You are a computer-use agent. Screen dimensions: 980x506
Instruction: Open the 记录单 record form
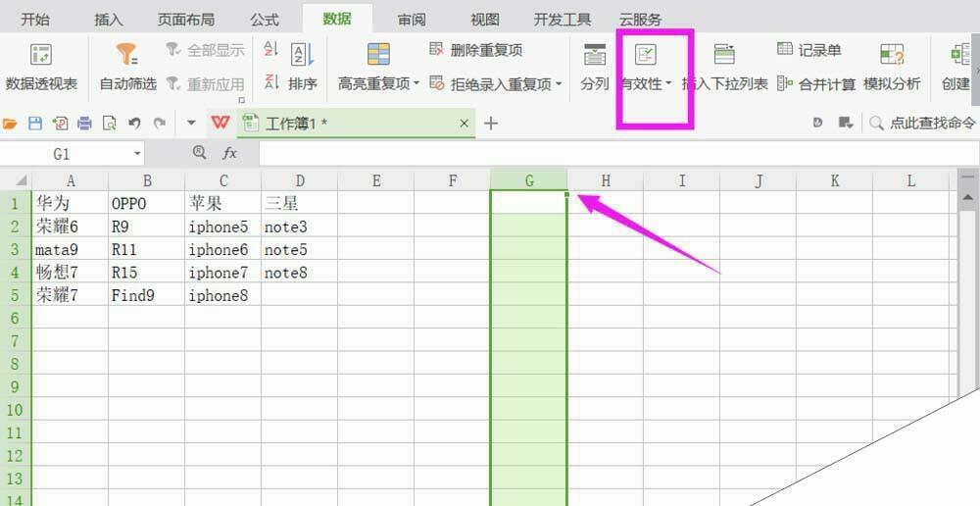809,50
